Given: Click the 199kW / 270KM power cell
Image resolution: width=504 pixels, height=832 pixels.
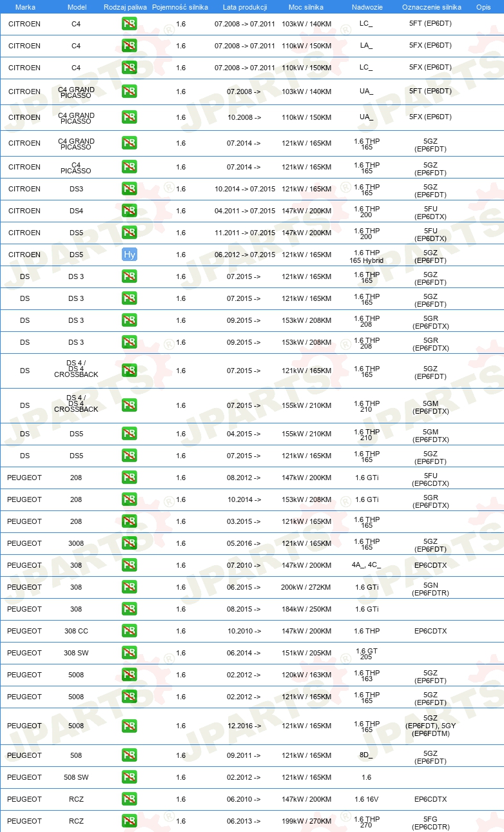Looking at the screenshot, I should tap(306, 821).
